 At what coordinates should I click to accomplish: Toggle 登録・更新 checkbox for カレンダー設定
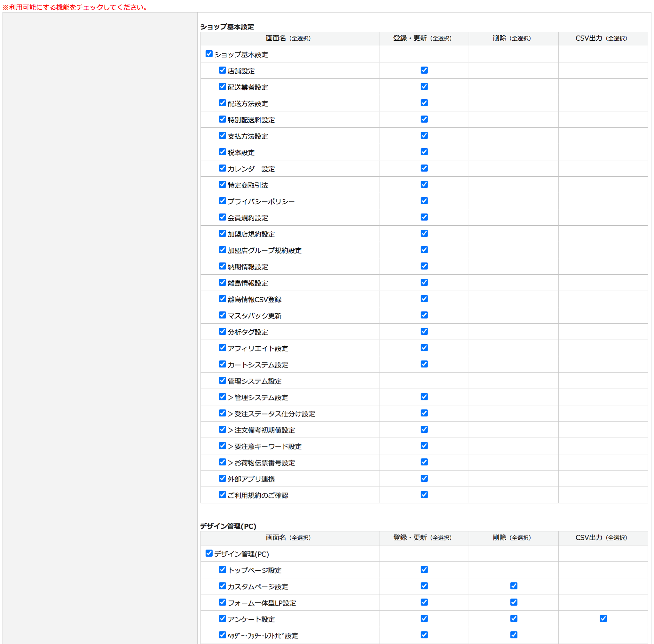[424, 168]
